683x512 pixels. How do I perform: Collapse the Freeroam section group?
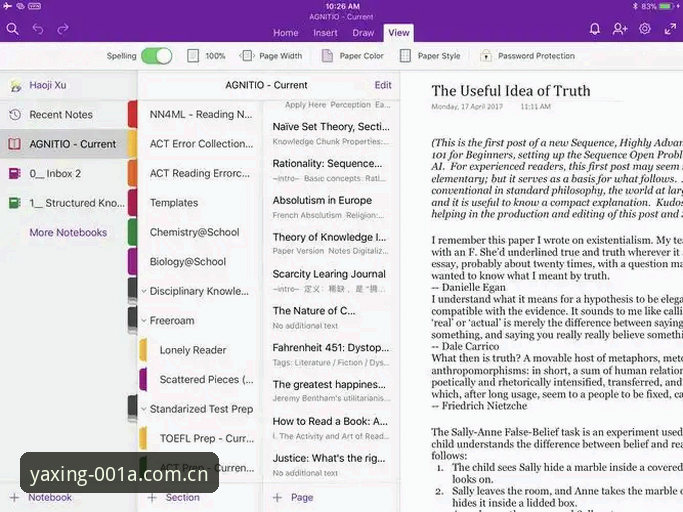[144, 321]
